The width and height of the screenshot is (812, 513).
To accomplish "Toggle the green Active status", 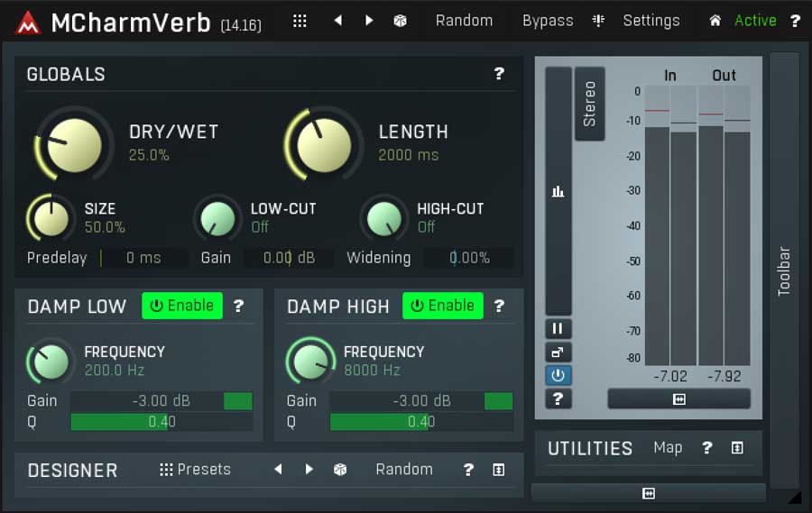I will [755, 21].
